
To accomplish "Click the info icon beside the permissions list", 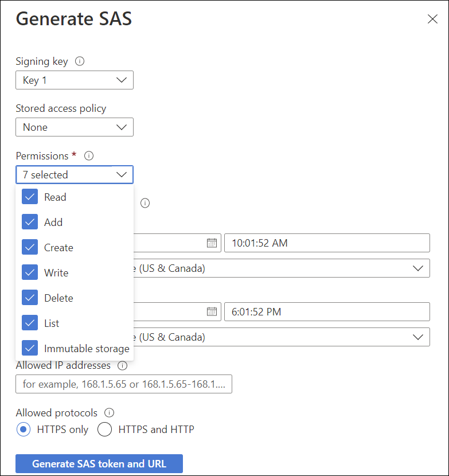I will (145, 203).
